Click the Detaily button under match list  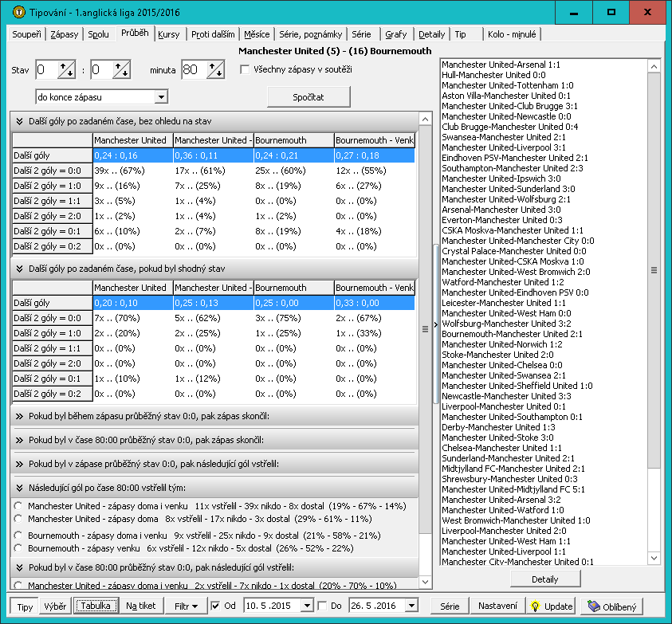tap(545, 579)
